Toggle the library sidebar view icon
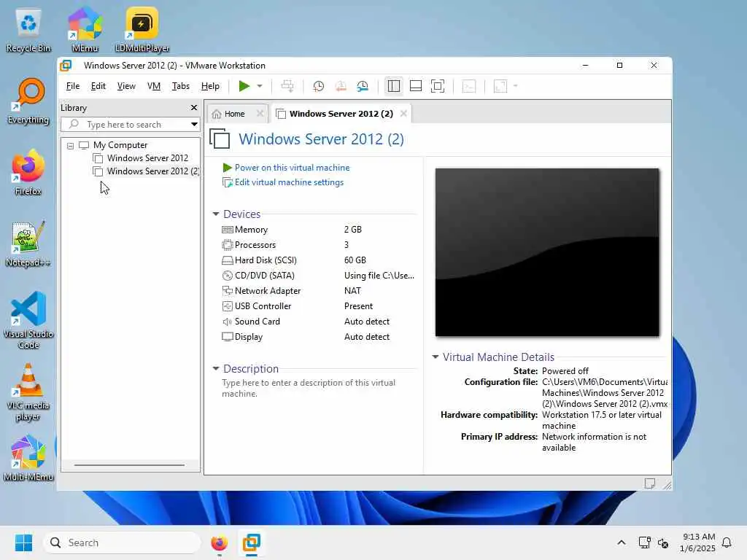This screenshot has height=560, width=747. 393,86
